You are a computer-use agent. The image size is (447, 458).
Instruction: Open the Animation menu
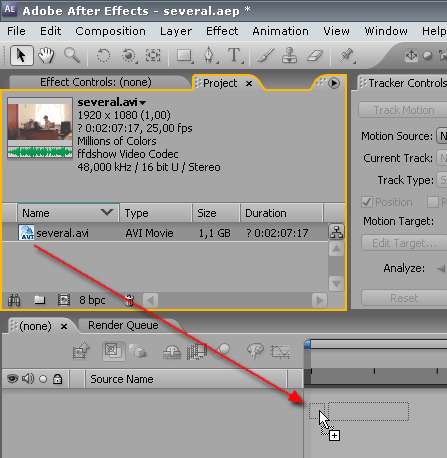280,31
